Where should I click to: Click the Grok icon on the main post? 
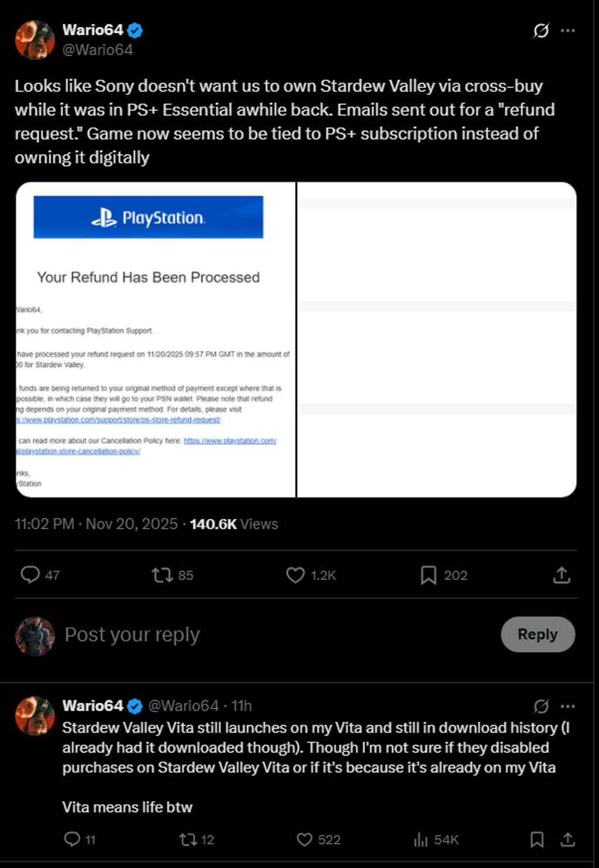pyautogui.click(x=541, y=30)
